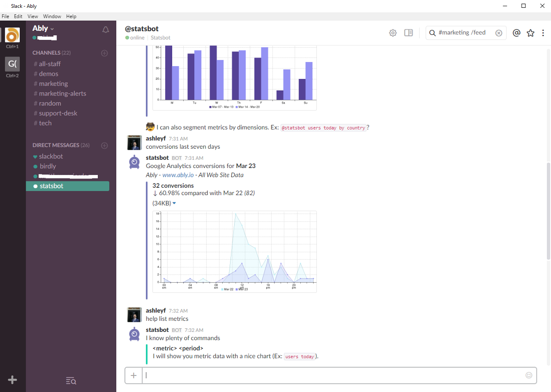Open the Window menu
551x392 pixels.
tap(52, 16)
